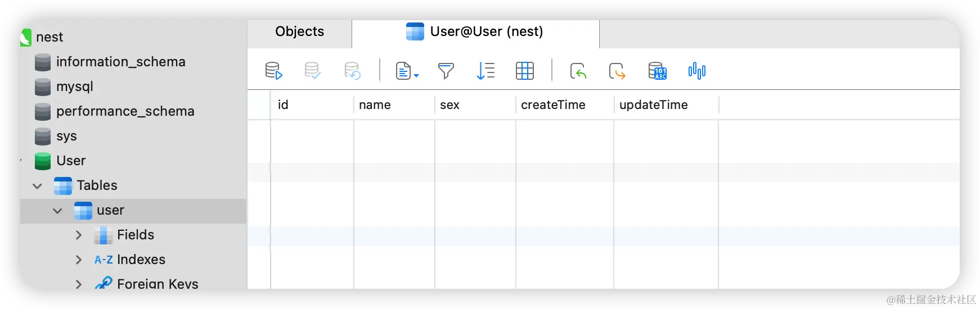
Task: Click the Export data icon
Action: tap(617, 71)
